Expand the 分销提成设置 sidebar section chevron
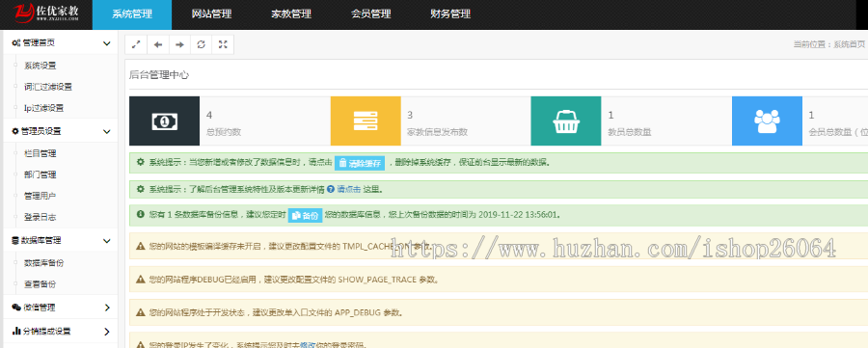Screen dimensions: 868x348 click(107, 332)
